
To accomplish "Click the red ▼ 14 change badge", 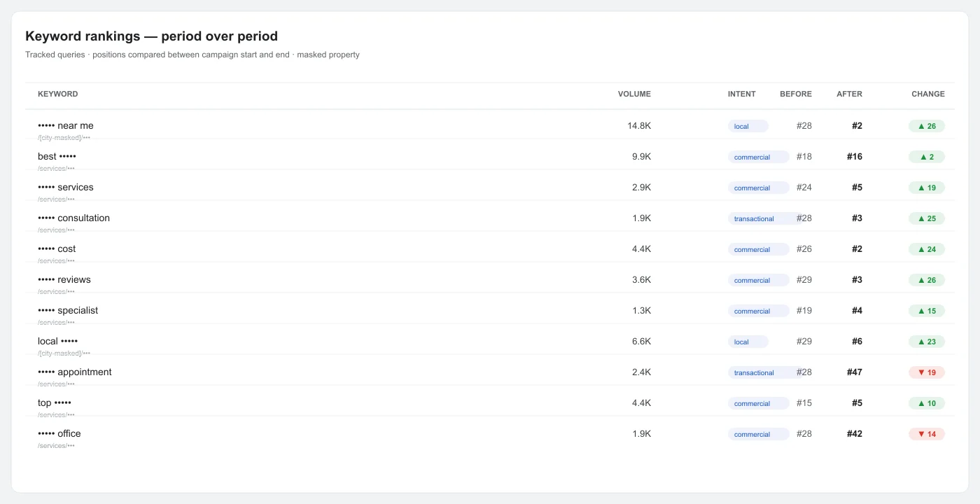I will [927, 434].
